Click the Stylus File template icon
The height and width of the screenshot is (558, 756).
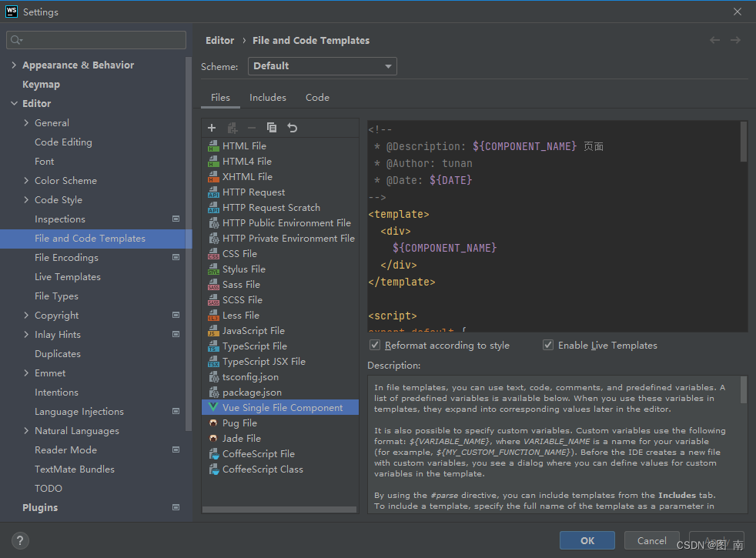coord(213,269)
